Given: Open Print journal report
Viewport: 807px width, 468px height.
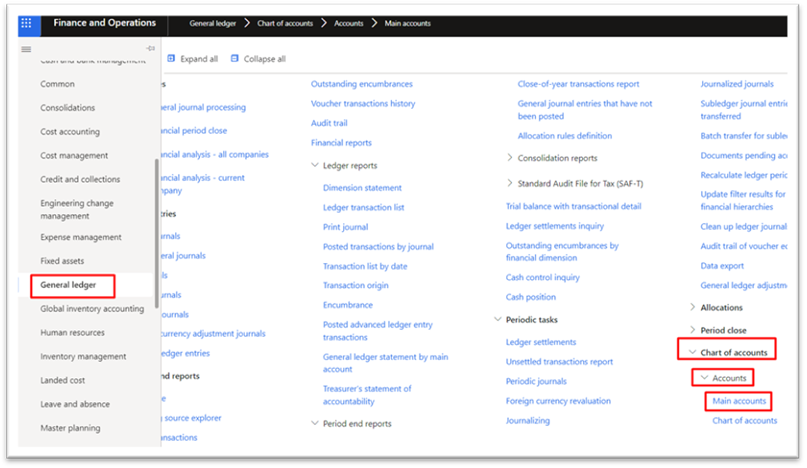Looking at the screenshot, I should click(345, 227).
